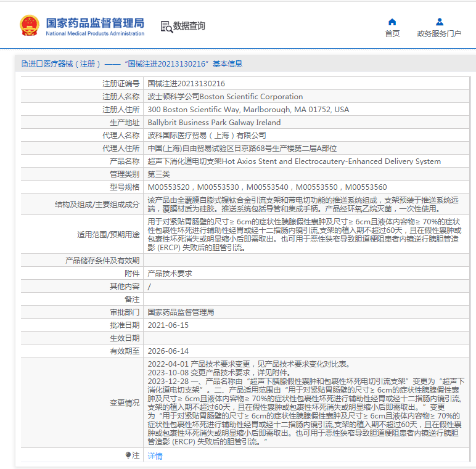Click the 变更情况 row label

125,403
